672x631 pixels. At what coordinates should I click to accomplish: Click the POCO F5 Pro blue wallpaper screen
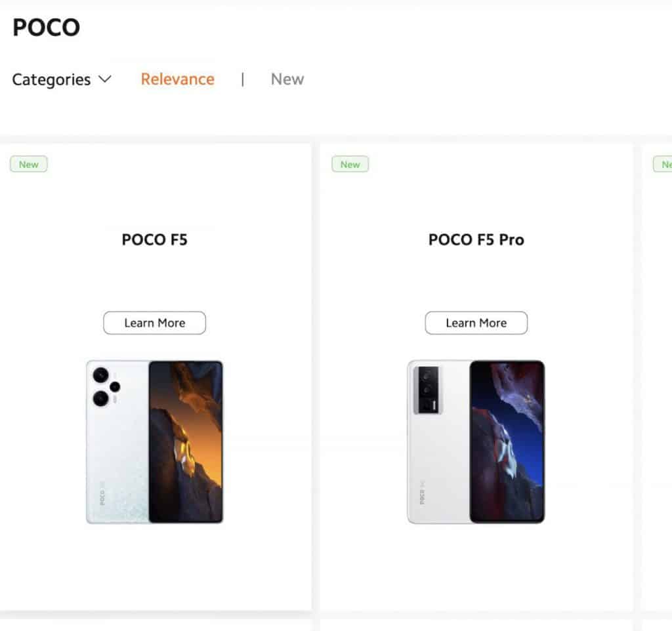[x=507, y=441]
